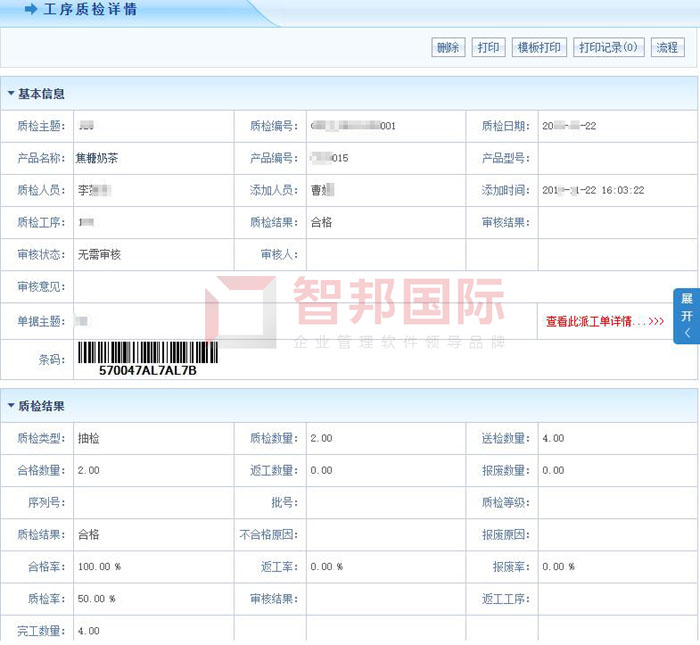Open 打印记录(0)
This screenshot has height=645, width=700.
click(609, 48)
